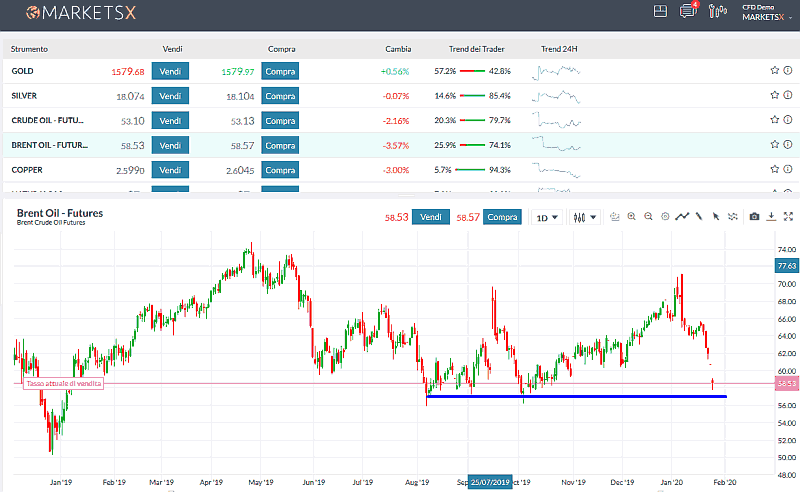Open the chart trading tools icon in header
This screenshot has height=492, width=800.
pyautogui.click(x=716, y=12)
